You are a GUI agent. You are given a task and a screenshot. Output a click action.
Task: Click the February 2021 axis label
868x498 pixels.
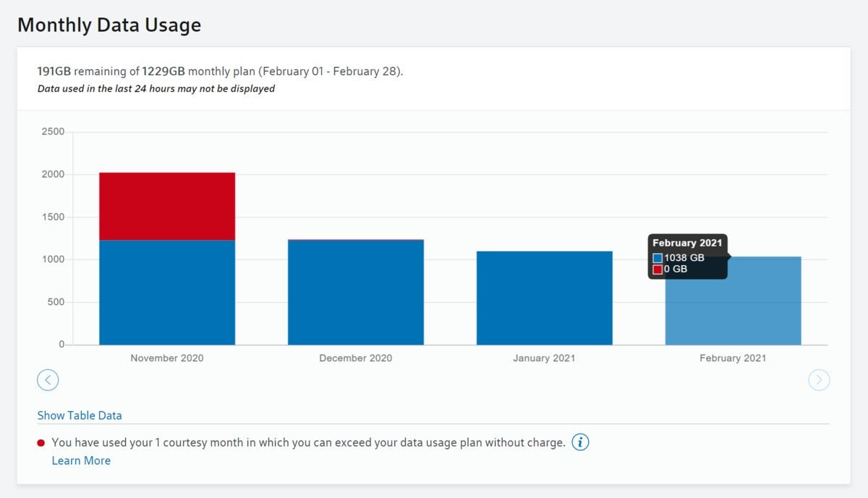(733, 358)
